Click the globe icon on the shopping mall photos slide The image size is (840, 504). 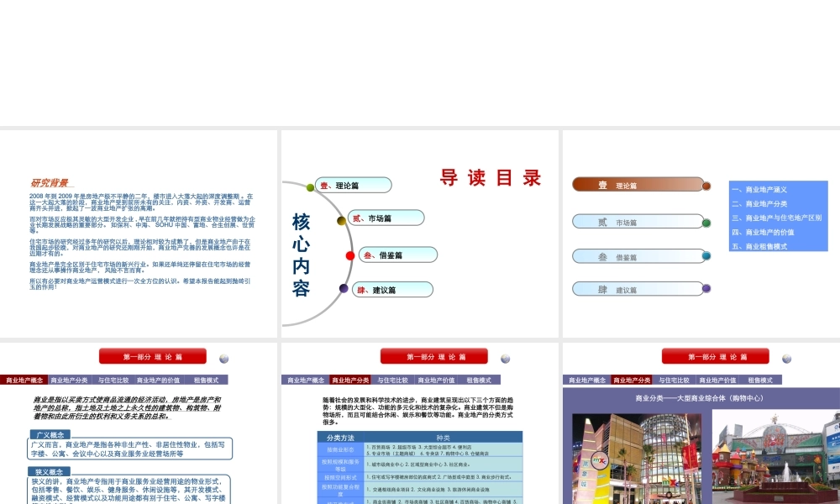coord(786,359)
